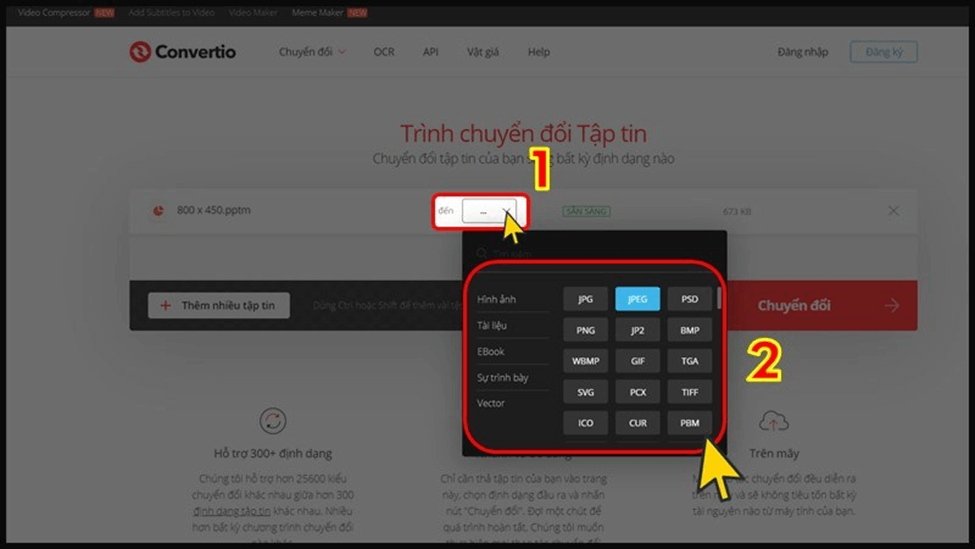Click the pptm file type icon

[159, 211]
